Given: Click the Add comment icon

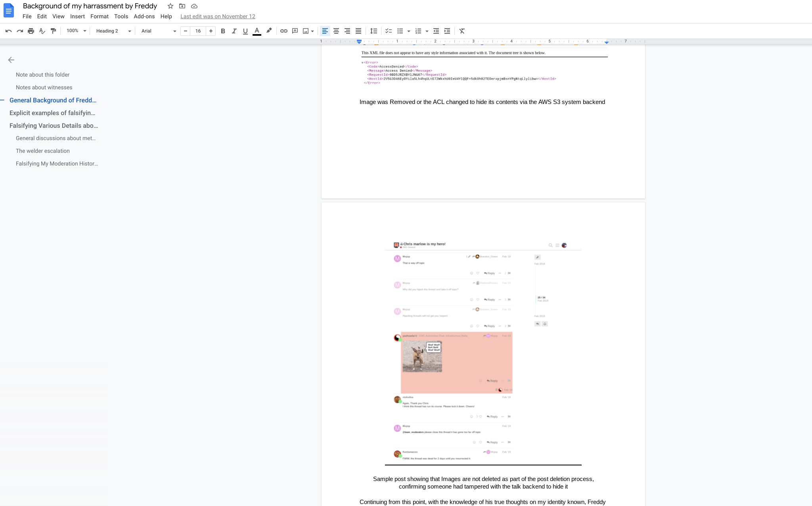Looking at the screenshot, I should 295,31.
